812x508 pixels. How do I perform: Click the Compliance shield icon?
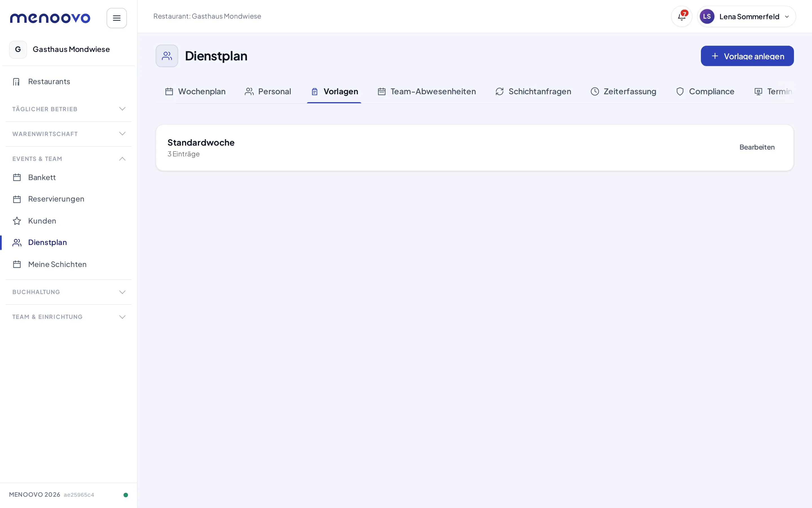click(680, 91)
